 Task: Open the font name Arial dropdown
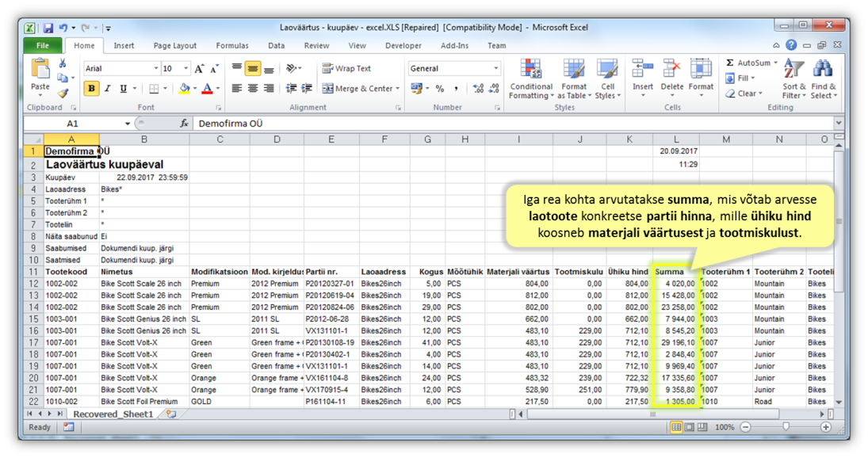click(155, 69)
